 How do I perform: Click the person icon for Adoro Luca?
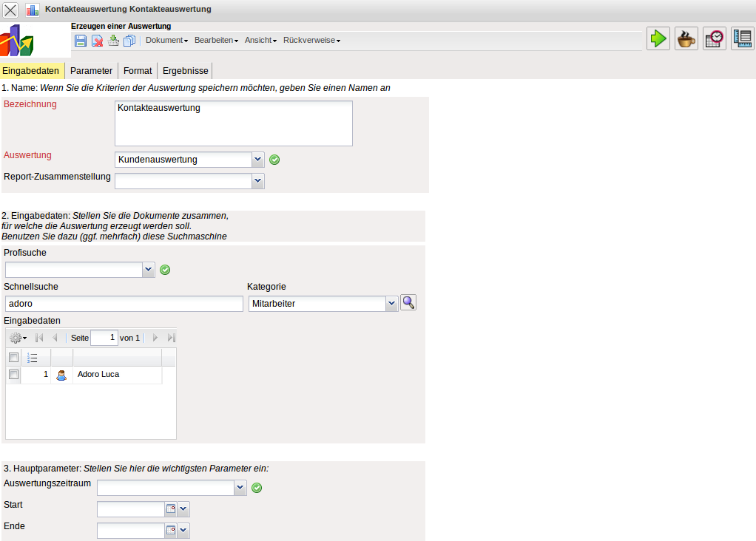click(x=61, y=375)
